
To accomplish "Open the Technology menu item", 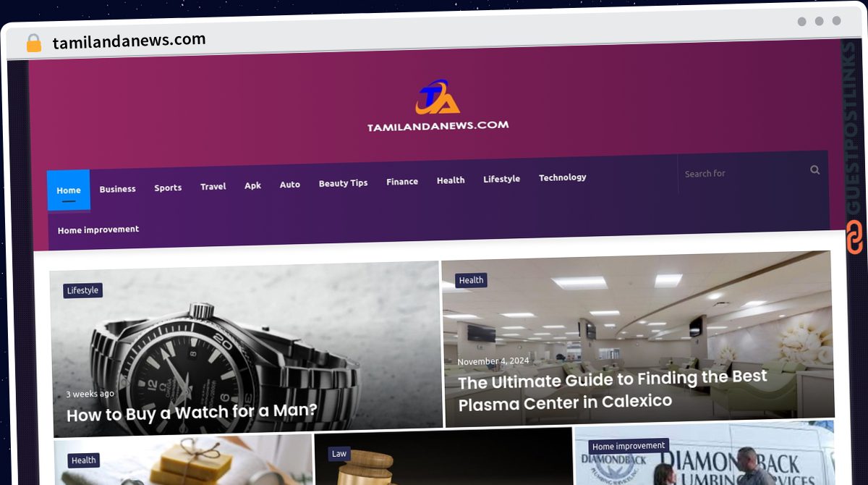I will pos(562,177).
